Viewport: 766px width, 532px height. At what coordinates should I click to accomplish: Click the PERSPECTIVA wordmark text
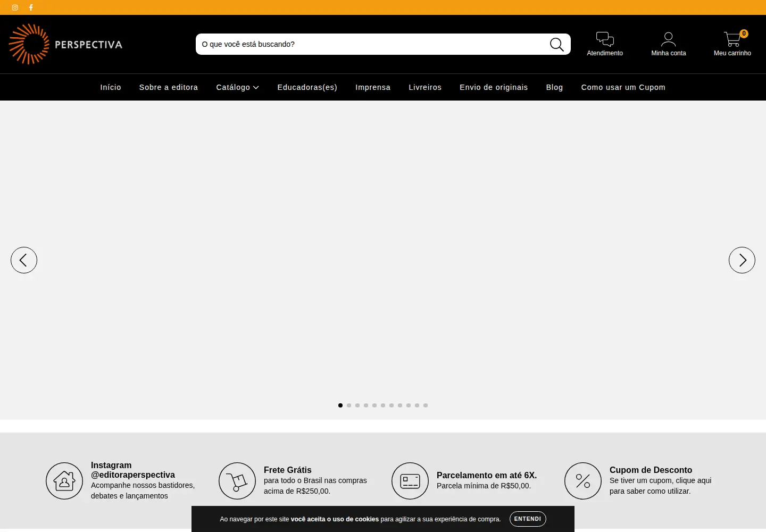[x=88, y=45]
